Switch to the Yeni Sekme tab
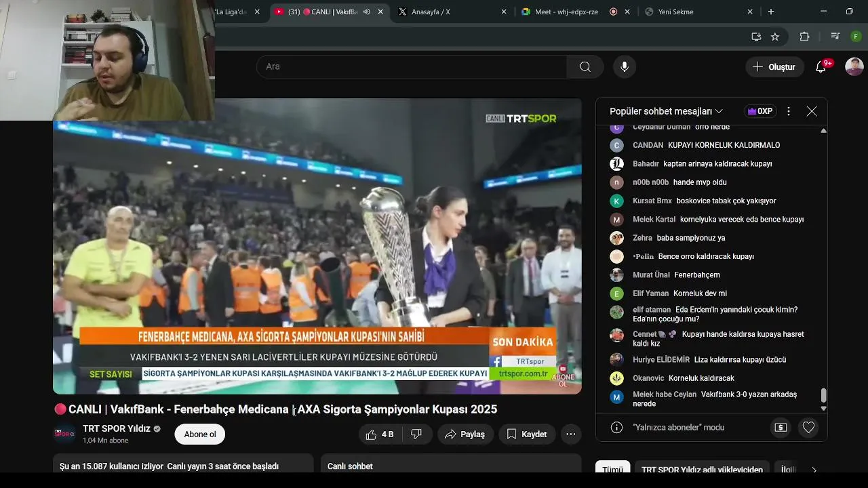Image resolution: width=868 pixels, height=488 pixels. tap(699, 12)
